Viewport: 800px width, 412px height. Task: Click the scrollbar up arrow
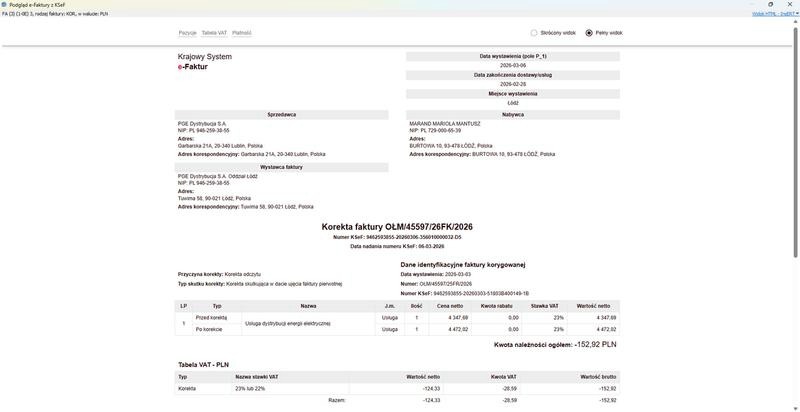click(796, 21)
